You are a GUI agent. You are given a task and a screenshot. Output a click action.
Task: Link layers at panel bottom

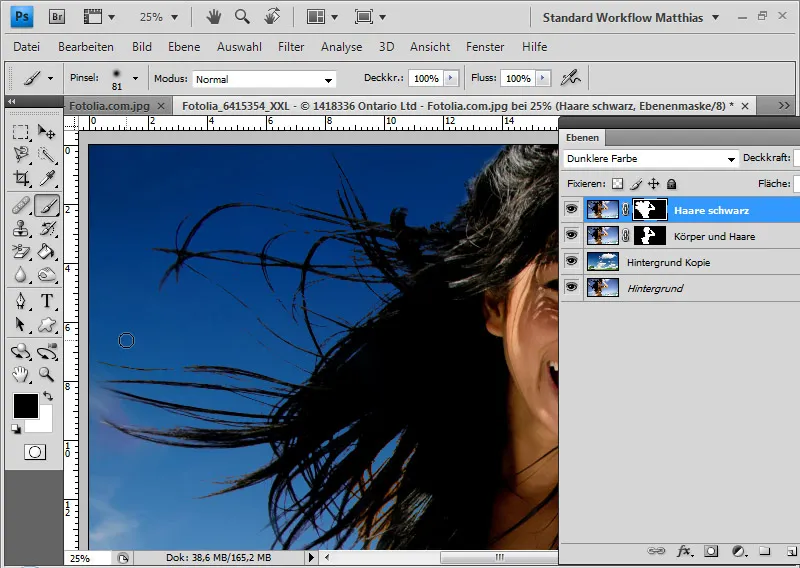point(656,551)
